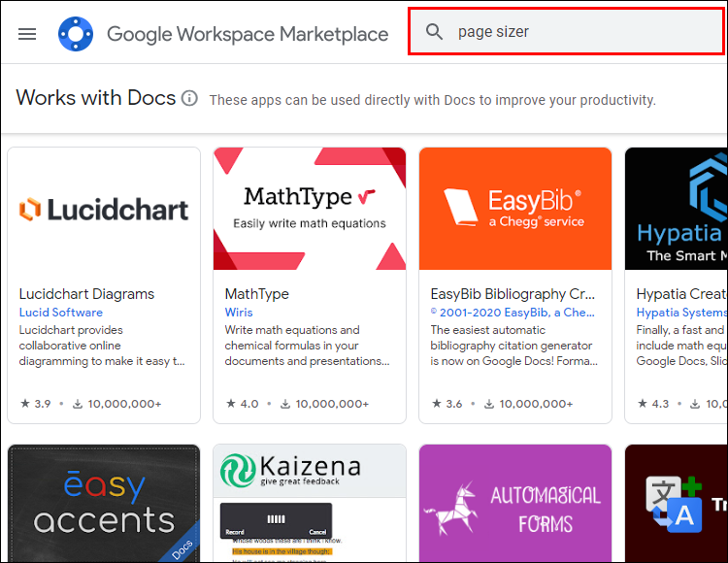
Task: Click Google Workspace Marketplace title text
Action: point(248,34)
